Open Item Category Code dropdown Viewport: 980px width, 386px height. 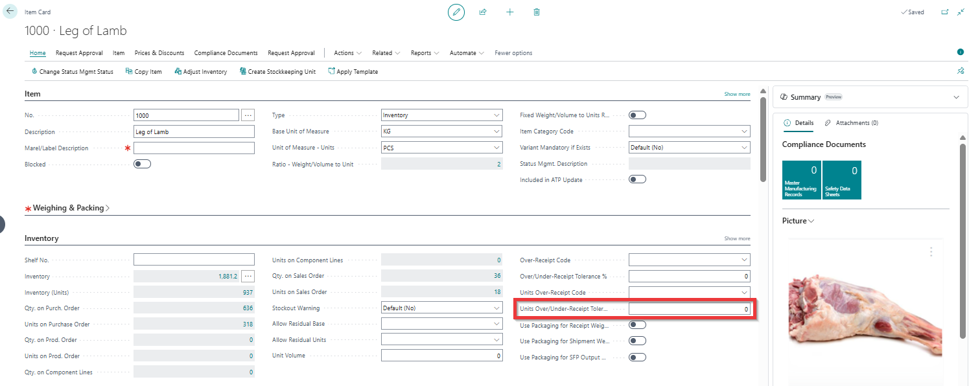pyautogui.click(x=690, y=131)
